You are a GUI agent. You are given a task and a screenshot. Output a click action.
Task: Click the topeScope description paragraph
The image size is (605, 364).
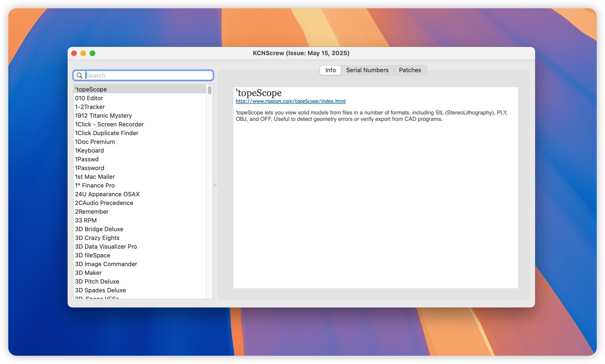(371, 116)
